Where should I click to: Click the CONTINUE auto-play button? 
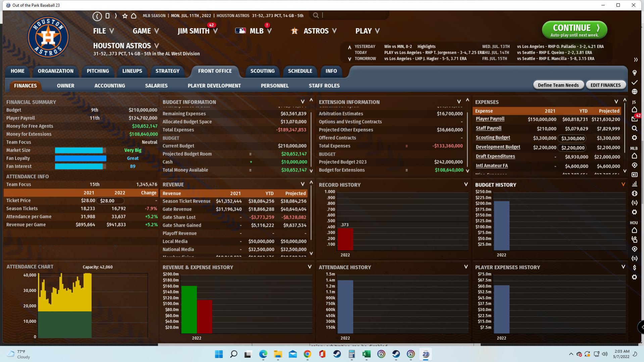pos(575,30)
